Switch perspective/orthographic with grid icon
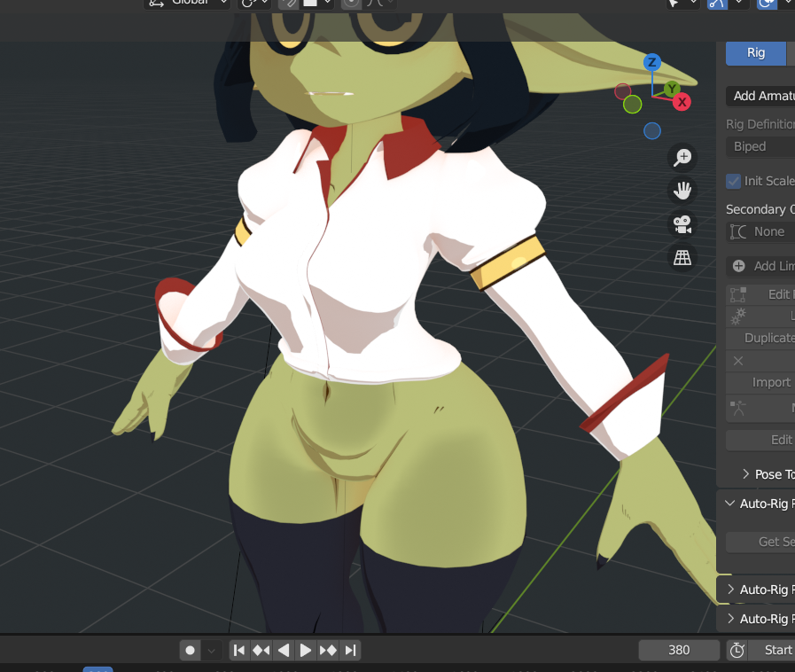Image resolution: width=795 pixels, height=672 pixels. [x=682, y=258]
